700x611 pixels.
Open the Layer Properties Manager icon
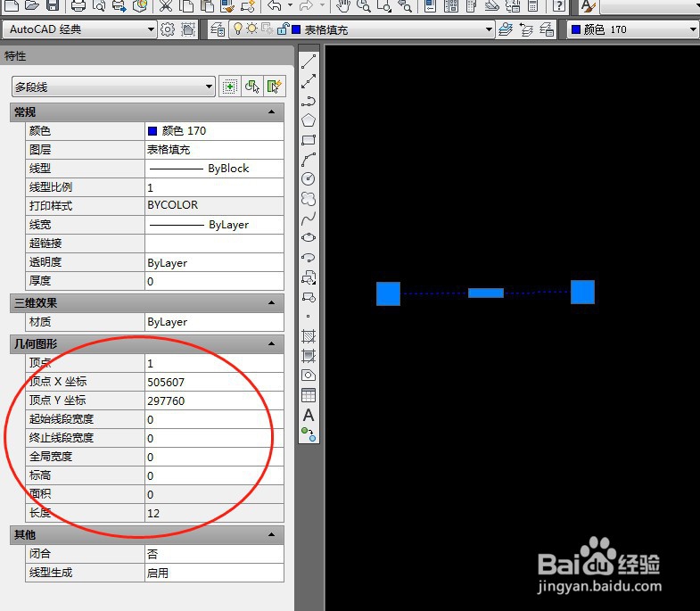point(218,29)
